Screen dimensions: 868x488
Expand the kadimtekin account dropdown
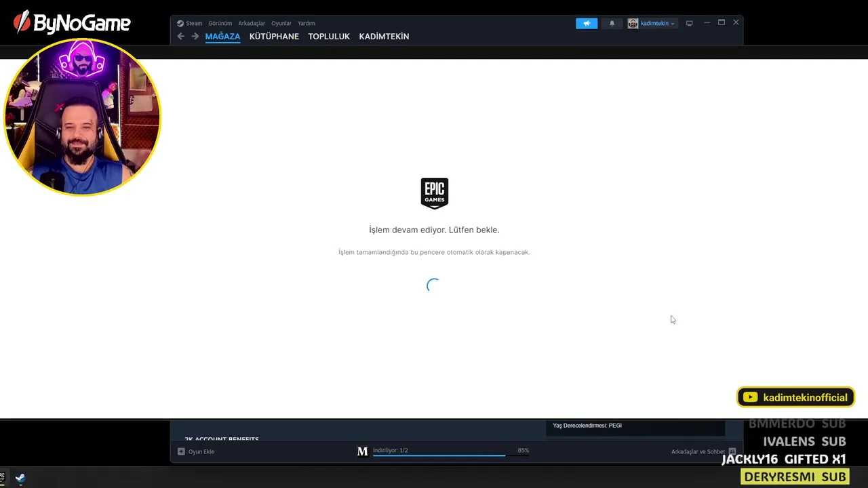(x=658, y=23)
